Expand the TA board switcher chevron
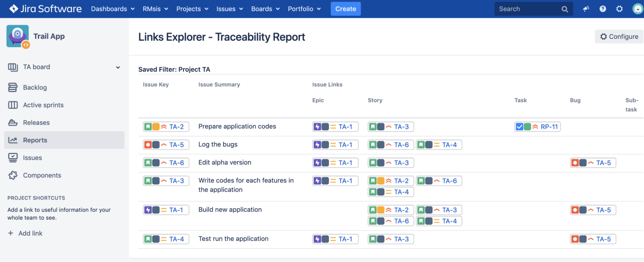Screen dimensions: 644x262 (x=118, y=67)
